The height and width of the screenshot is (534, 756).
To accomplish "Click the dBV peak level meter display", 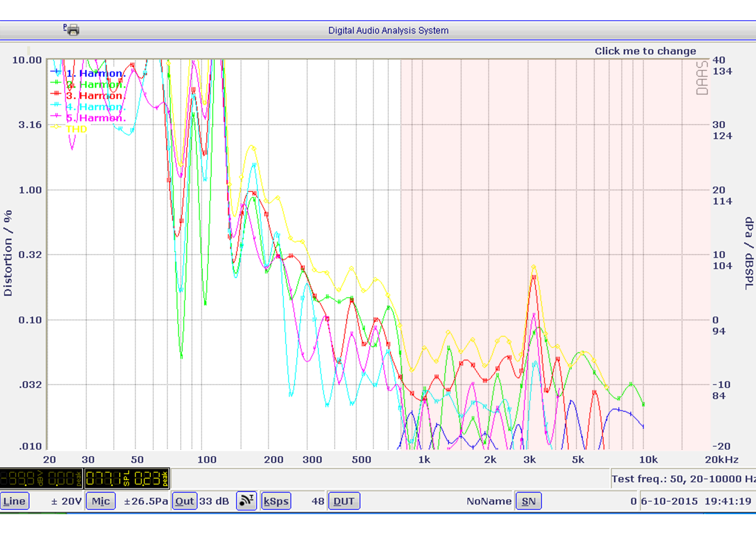I will [x=41, y=478].
